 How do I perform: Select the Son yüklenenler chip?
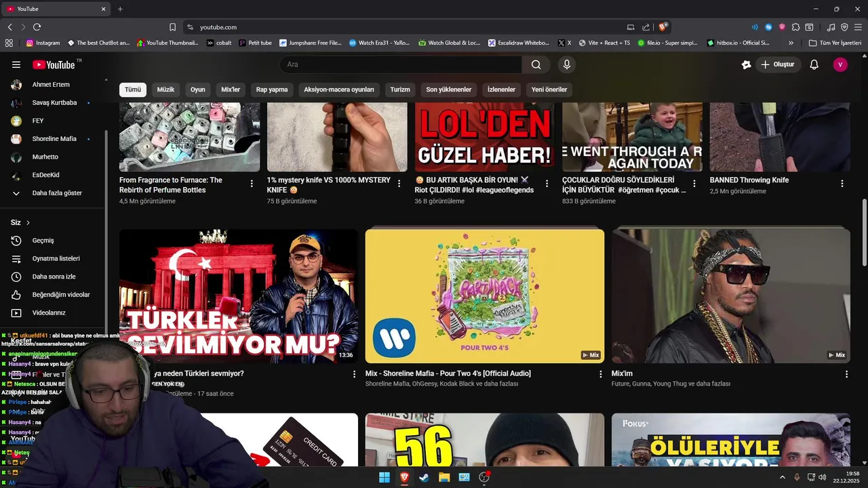click(449, 89)
